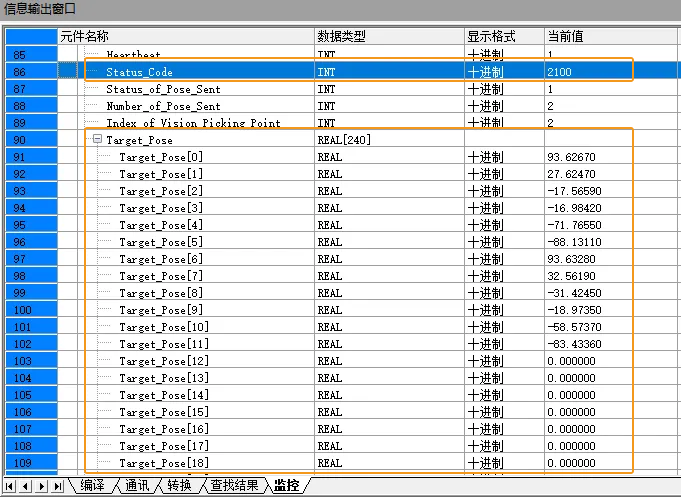This screenshot has width=681, height=497.
Task: Select the 转换 tab
Action: point(179,485)
